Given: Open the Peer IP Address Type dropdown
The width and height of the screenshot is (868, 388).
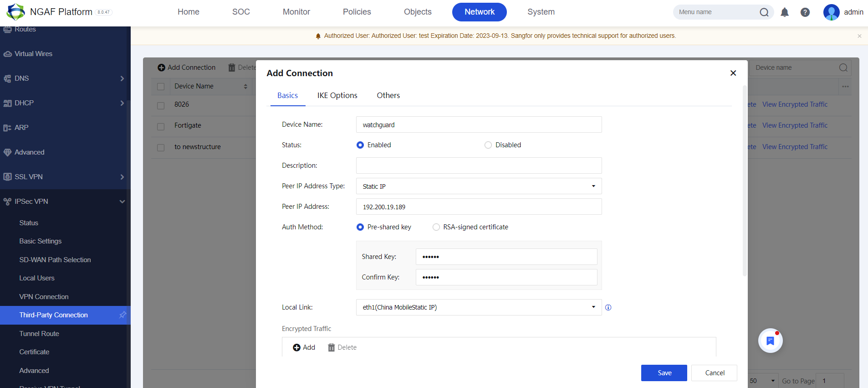Looking at the screenshot, I should click(x=479, y=186).
